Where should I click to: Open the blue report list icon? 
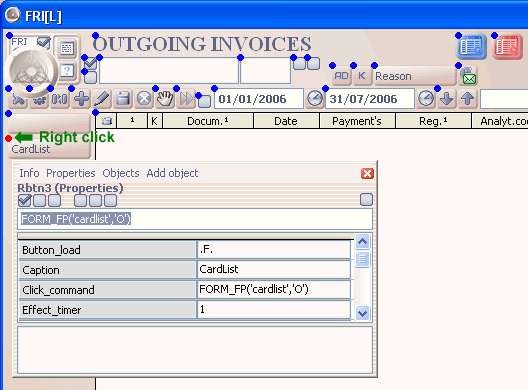(x=471, y=46)
